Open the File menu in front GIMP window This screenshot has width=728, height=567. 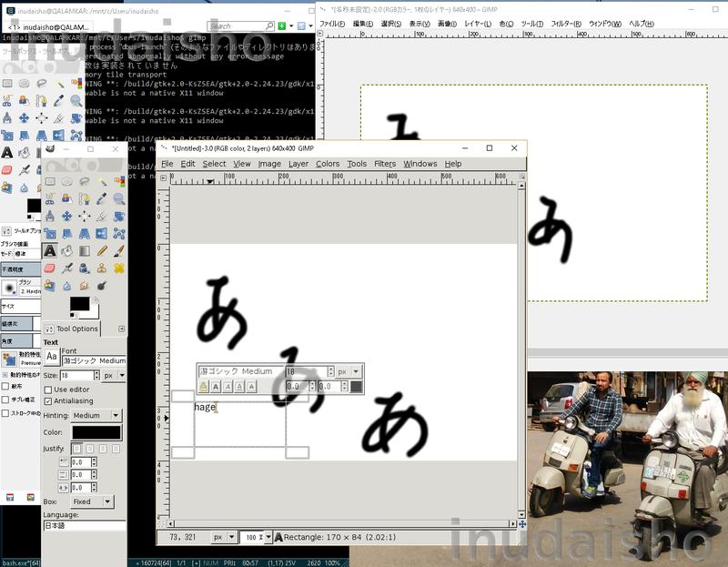click(x=167, y=164)
